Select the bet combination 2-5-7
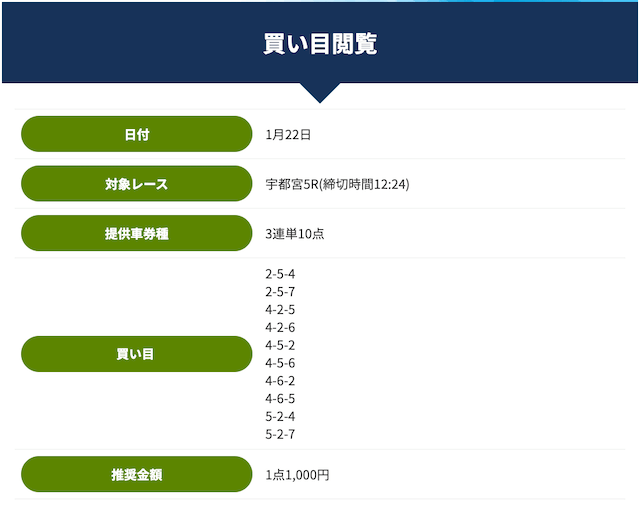This screenshot has height=512, width=640. 280,292
